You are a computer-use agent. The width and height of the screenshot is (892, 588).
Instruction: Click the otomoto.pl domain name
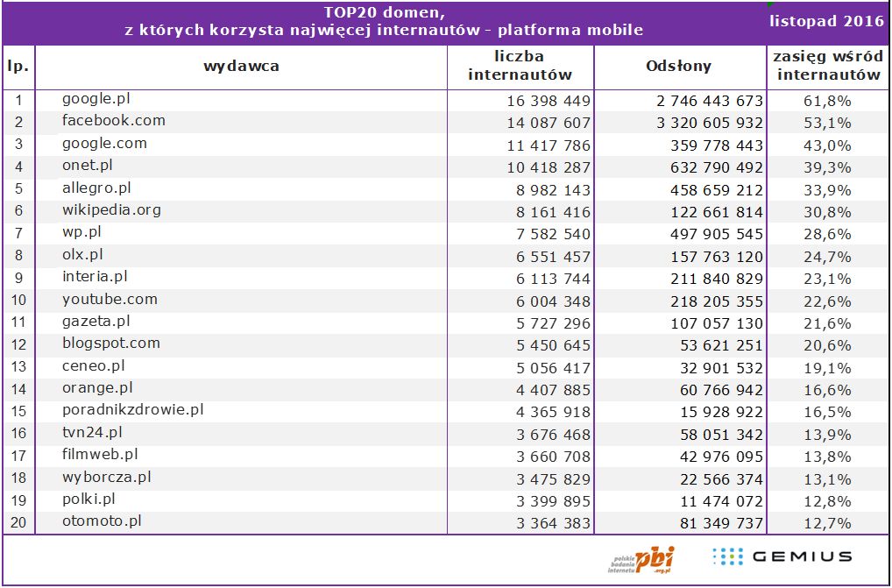pos(102,521)
